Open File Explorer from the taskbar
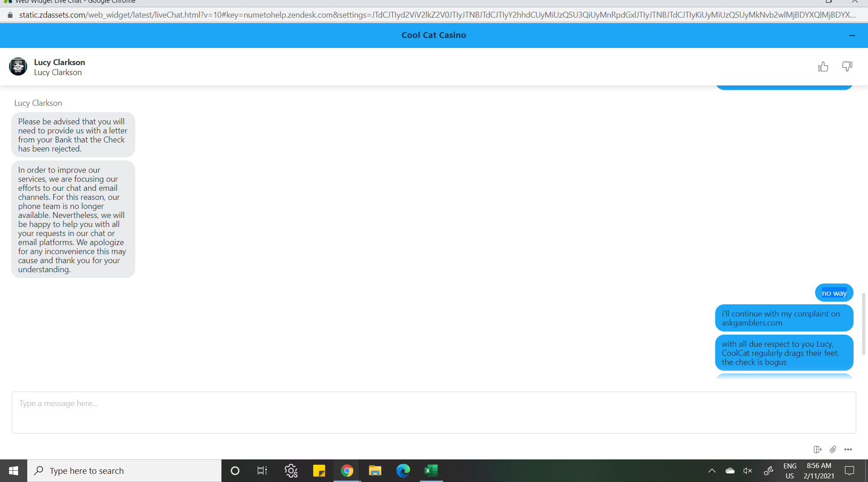This screenshot has width=868, height=482. pyautogui.click(x=375, y=471)
